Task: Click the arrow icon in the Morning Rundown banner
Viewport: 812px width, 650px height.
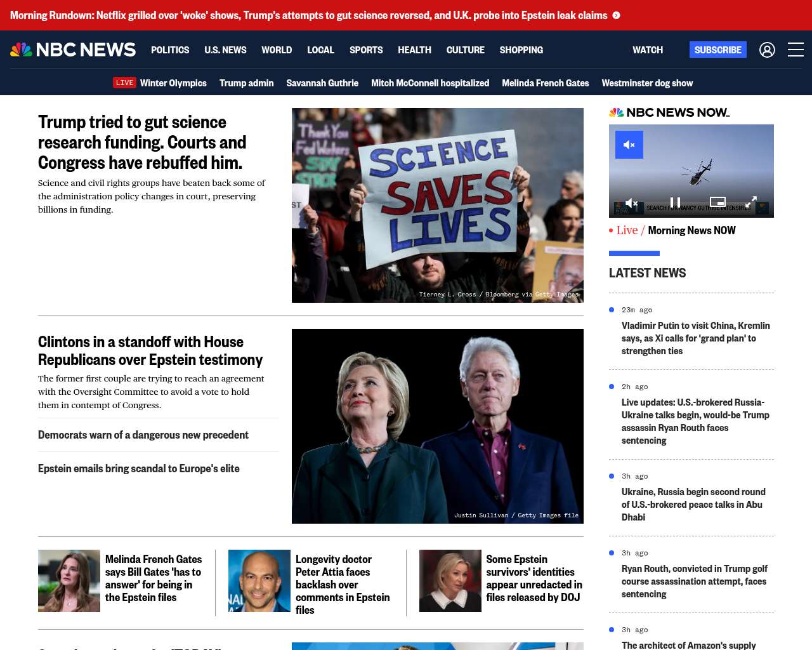Action: click(616, 15)
